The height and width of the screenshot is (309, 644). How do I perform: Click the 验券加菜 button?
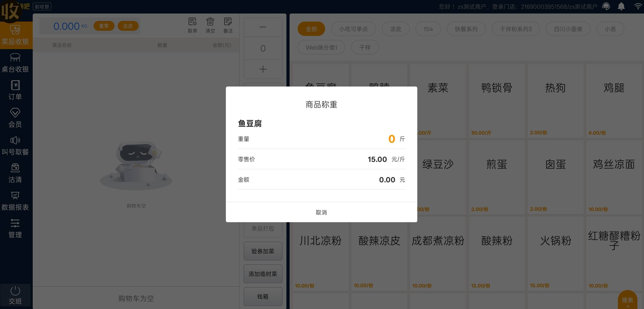tap(263, 251)
